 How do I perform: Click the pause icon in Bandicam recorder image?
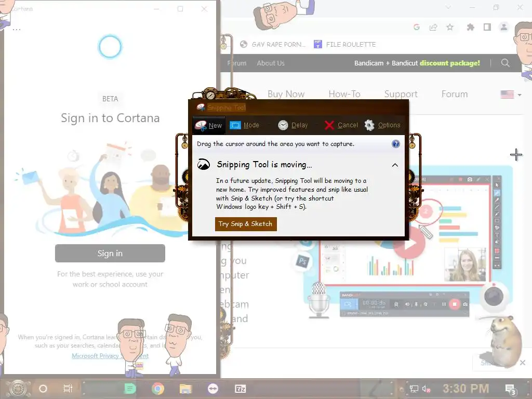pos(444,304)
